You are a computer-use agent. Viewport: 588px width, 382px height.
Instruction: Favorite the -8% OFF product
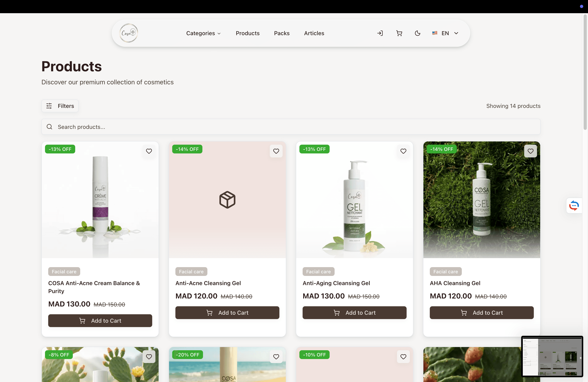pos(149,357)
